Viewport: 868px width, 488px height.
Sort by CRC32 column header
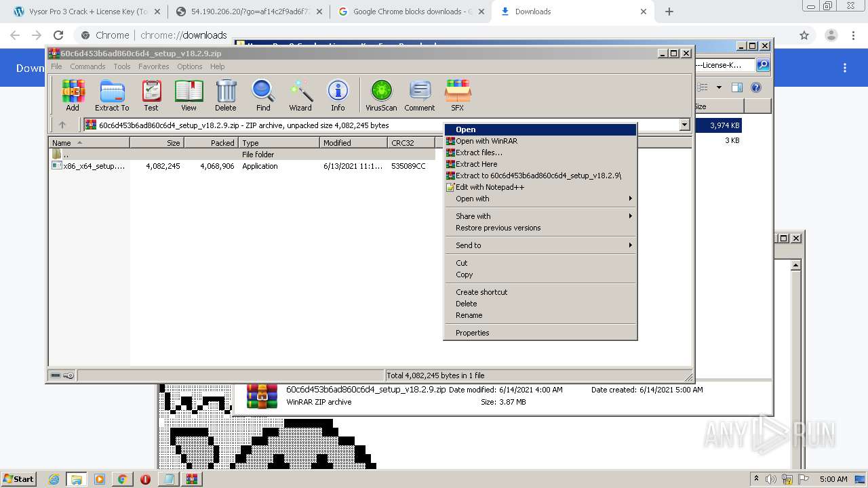point(411,142)
